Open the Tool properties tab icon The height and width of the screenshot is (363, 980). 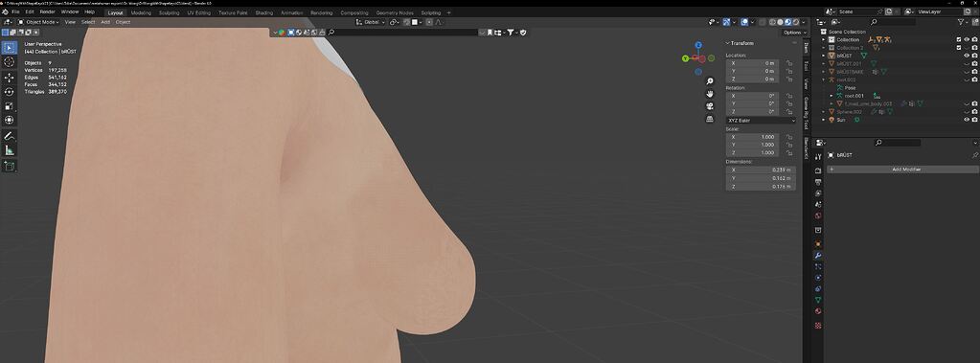818,156
